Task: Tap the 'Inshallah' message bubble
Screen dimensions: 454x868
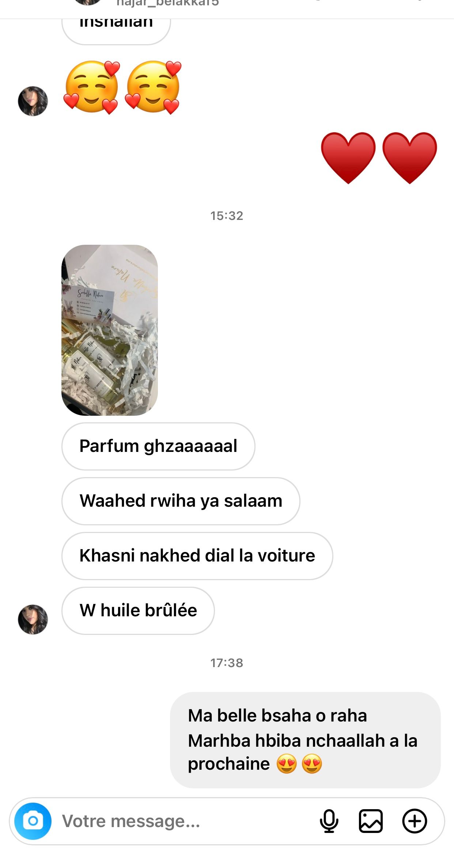Action: point(116,29)
